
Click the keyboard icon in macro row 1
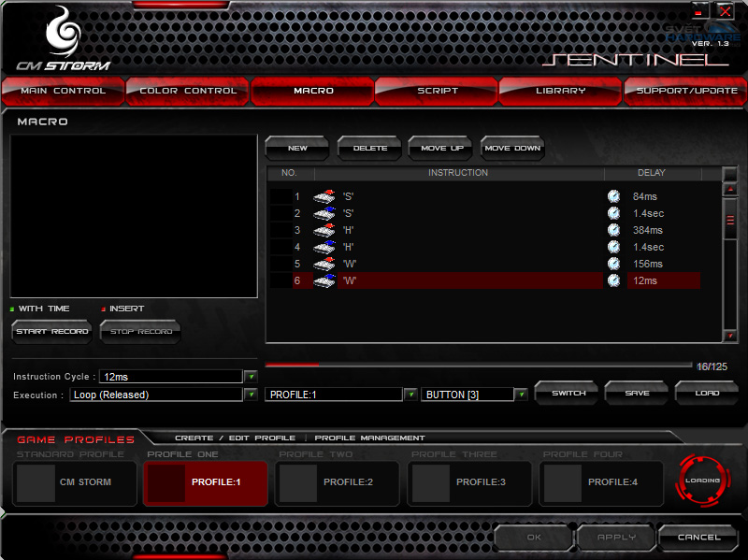(x=324, y=196)
